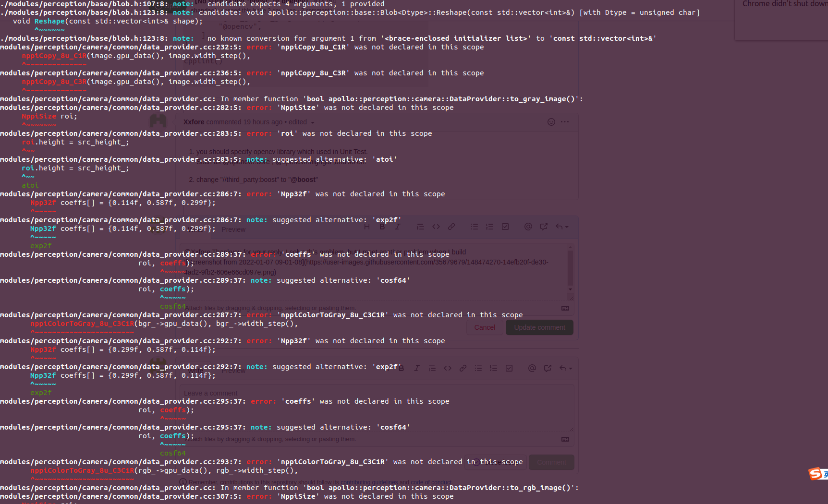The image size is (828, 504).
Task: Switch to the Preview tab
Action: click(233, 229)
